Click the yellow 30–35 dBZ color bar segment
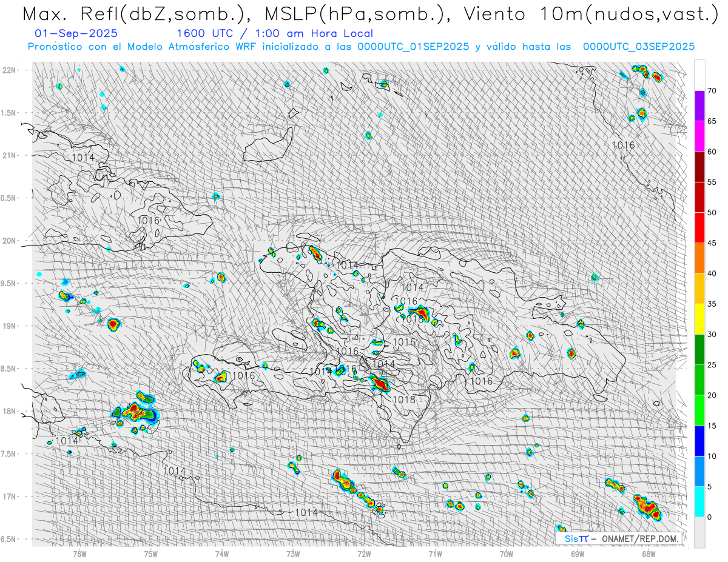Screen dimensions: 728x562 pyautogui.click(x=699, y=319)
